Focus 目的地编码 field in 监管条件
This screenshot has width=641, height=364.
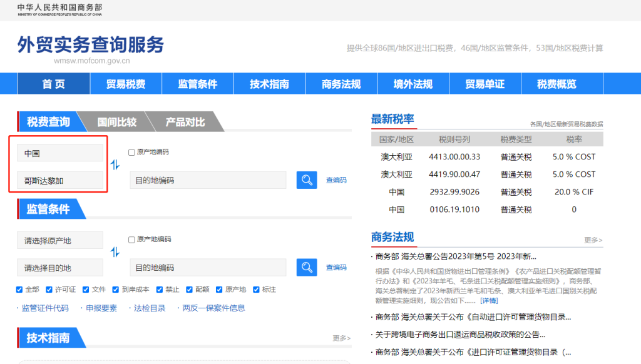(x=208, y=268)
